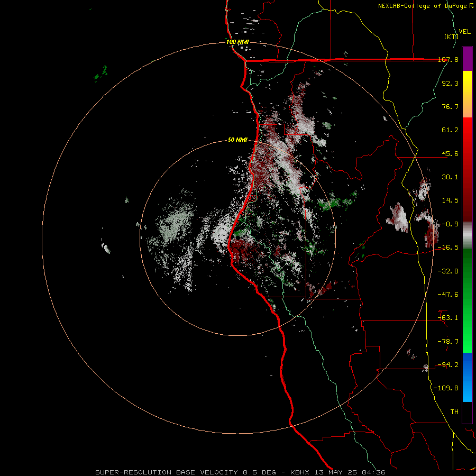Image resolution: width=476 pixels, height=476 pixels.
Task: Click the red segment of the color bar
Action: (467, 170)
